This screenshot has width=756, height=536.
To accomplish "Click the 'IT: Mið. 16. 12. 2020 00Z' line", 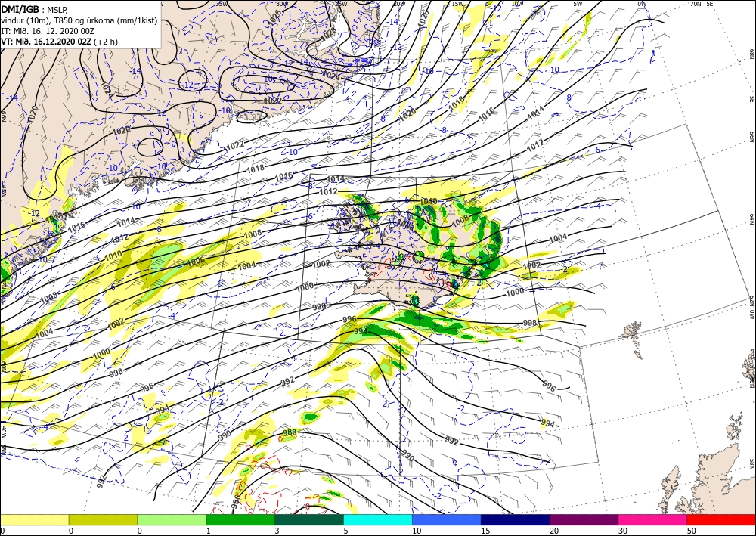I will pos(48,31).
